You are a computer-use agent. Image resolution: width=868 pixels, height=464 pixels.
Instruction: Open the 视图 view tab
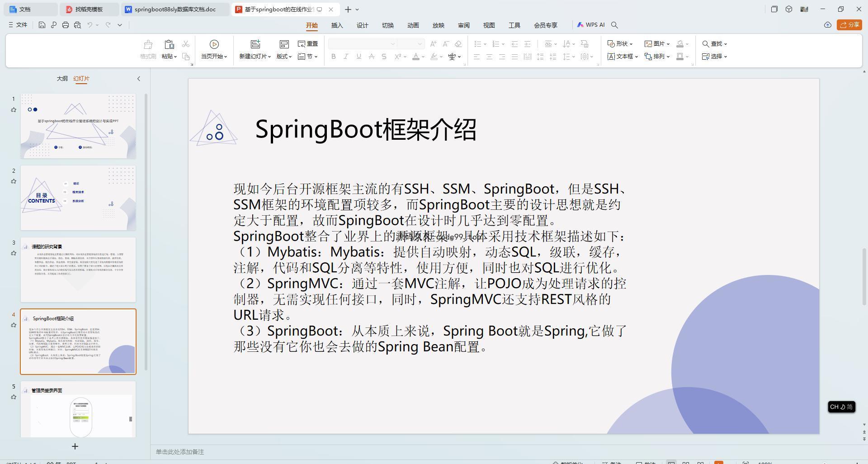pos(489,25)
